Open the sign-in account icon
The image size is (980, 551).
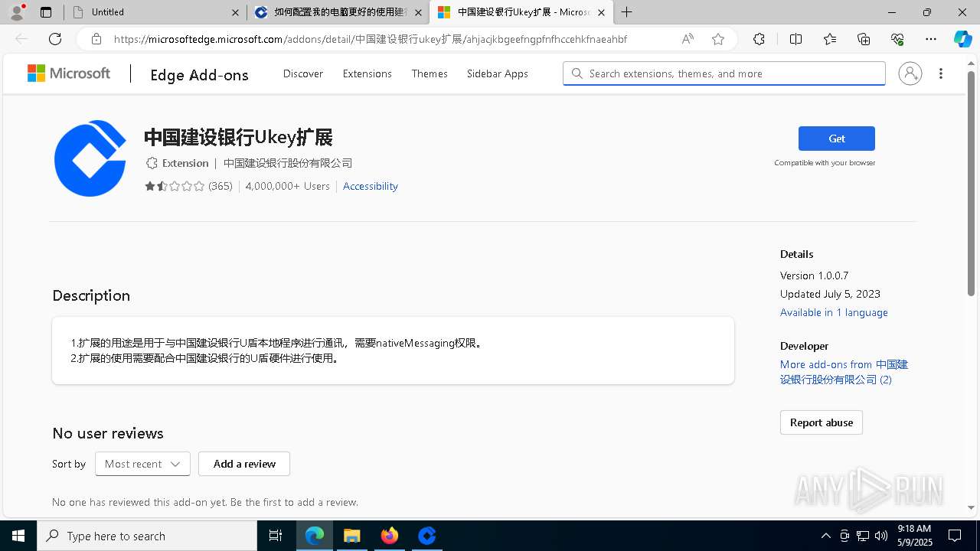point(910,73)
